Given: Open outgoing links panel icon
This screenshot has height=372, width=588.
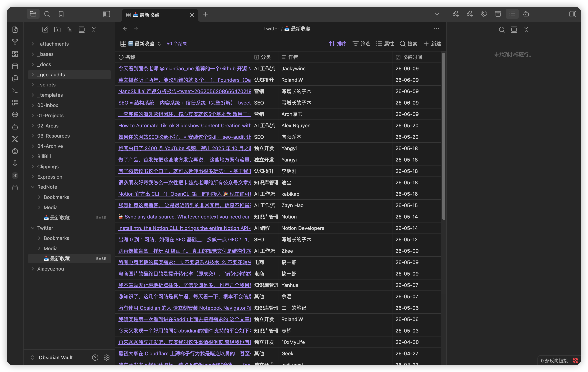Looking at the screenshot, I should tap(470, 14).
